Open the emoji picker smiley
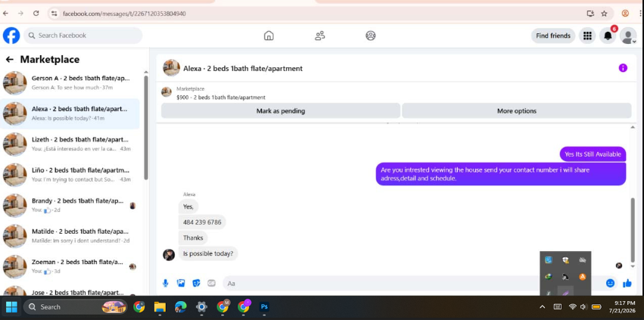The image size is (644, 320). (x=610, y=283)
